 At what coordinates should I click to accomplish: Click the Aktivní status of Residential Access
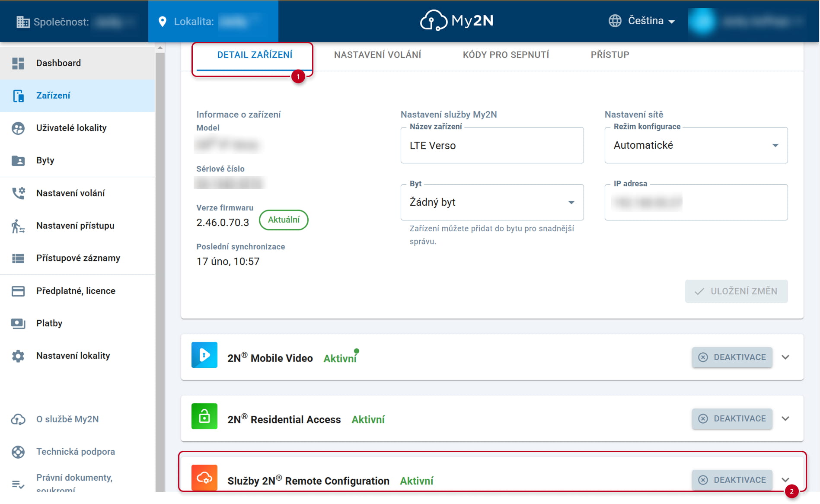[x=368, y=420]
